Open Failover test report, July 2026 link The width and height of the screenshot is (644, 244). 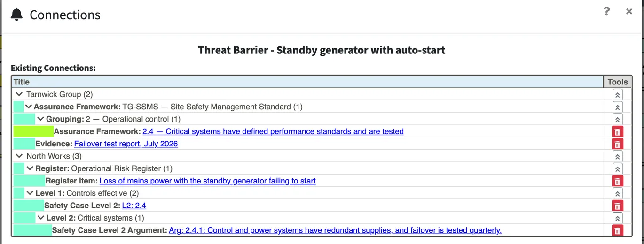[x=126, y=144]
